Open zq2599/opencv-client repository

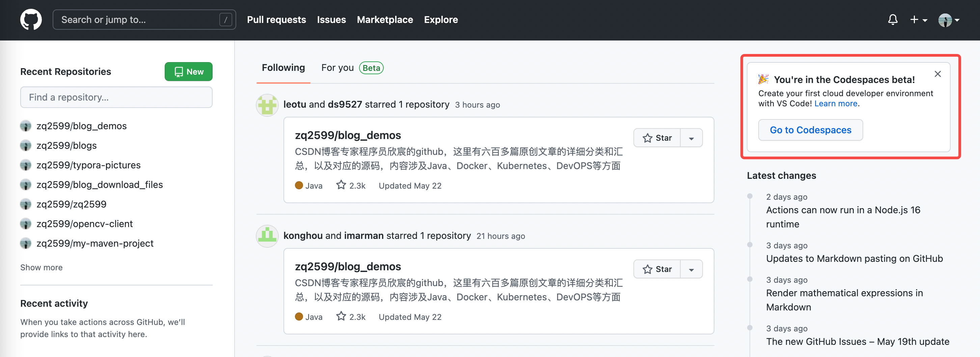(84, 224)
